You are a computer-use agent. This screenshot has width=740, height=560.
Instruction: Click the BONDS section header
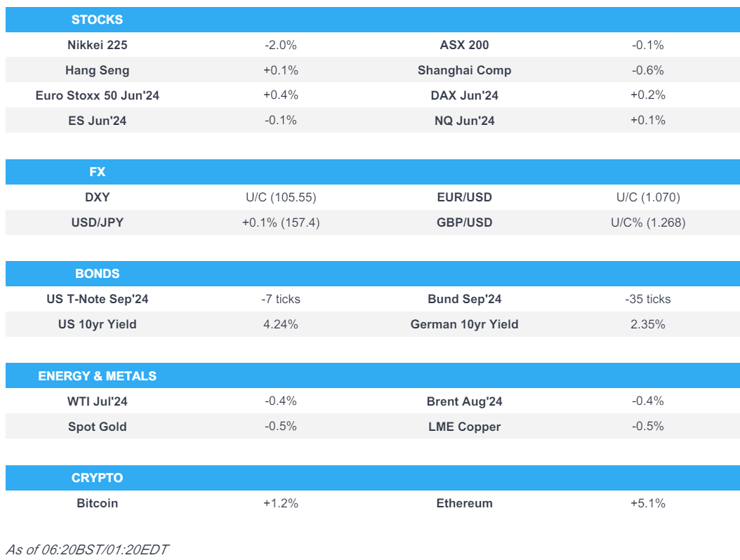click(97, 274)
